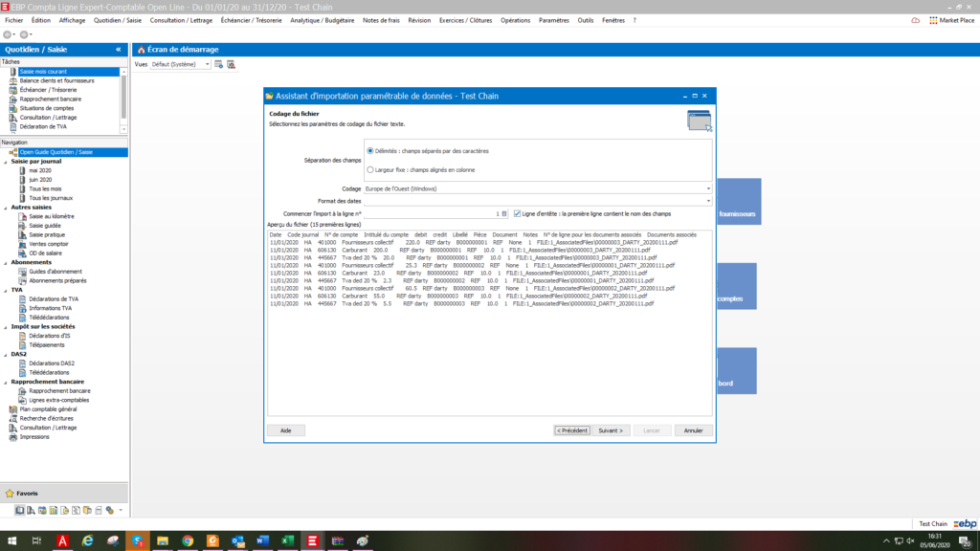Open the Windows Start menu
980x551 pixels.
pos(11,541)
